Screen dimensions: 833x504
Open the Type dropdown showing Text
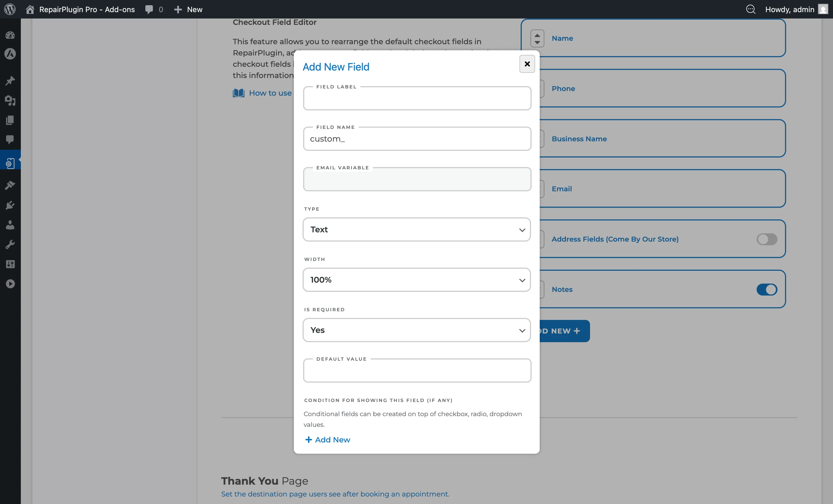[x=417, y=229]
